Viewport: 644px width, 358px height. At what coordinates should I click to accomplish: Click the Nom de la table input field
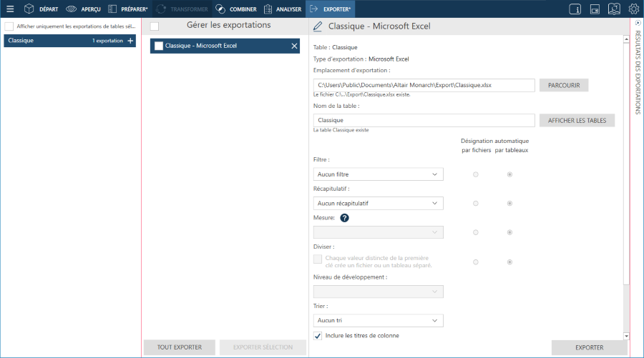tap(424, 121)
